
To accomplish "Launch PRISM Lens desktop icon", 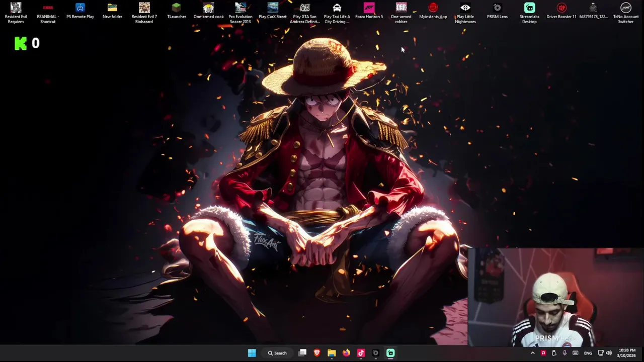I will click(497, 11).
